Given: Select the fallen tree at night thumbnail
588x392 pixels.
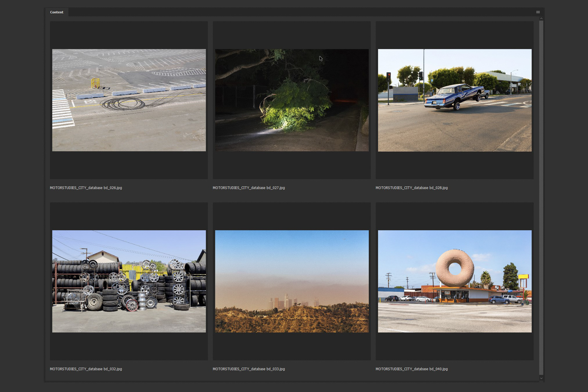Looking at the screenshot, I should point(292,100).
